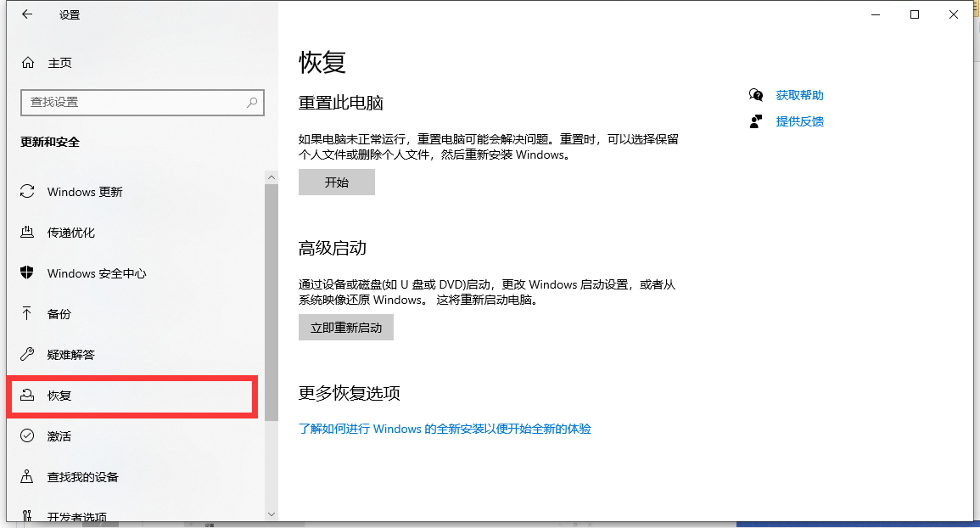980x528 pixels.
Task: Click the Windows 安全中心 shield icon
Action: (x=27, y=272)
